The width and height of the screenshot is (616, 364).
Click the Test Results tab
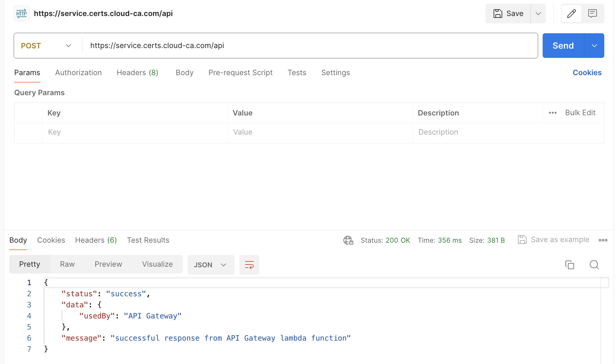point(148,240)
